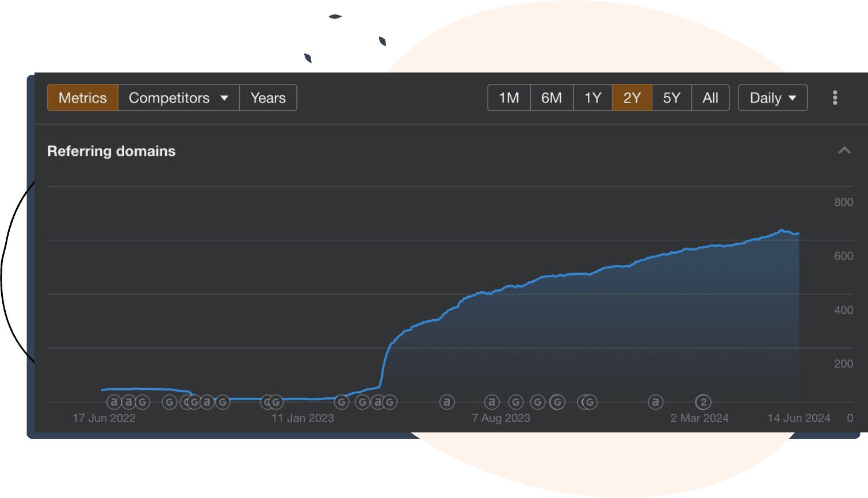Switch to the Years tab

268,98
